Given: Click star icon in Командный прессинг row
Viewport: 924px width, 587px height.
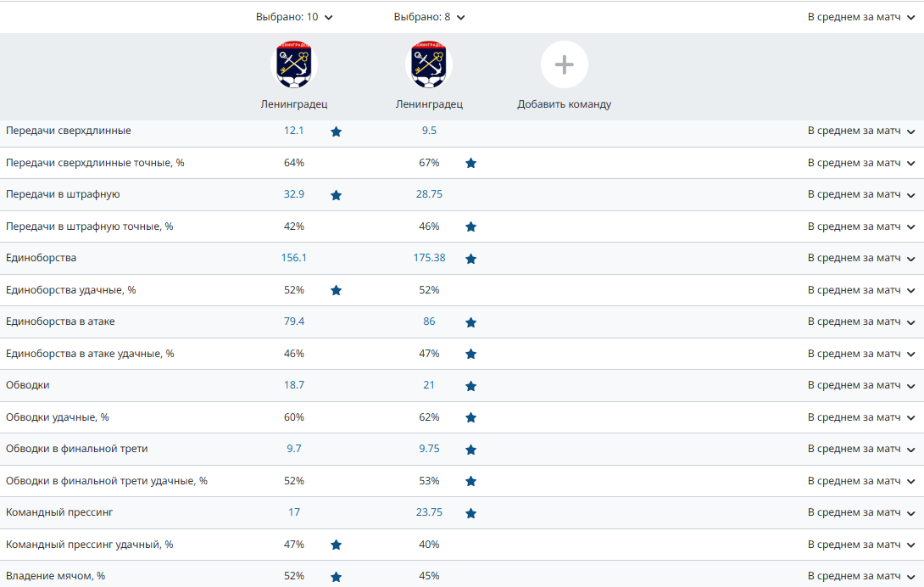Looking at the screenshot, I should (470, 513).
